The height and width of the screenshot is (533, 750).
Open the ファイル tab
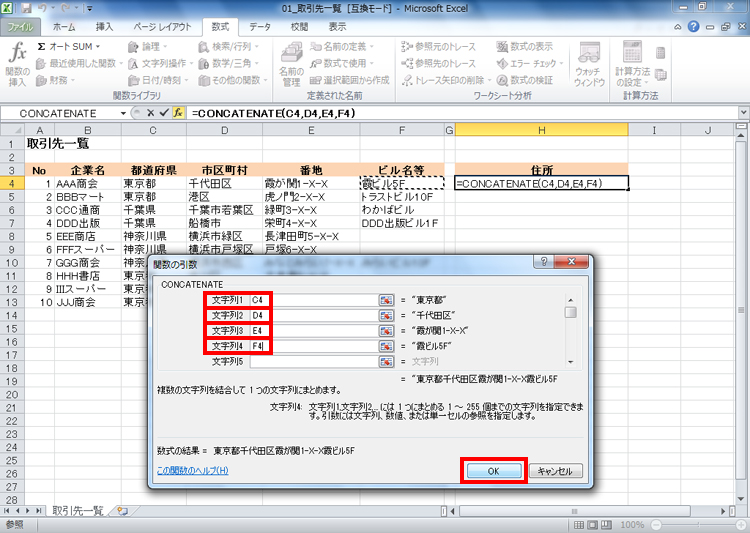point(21,27)
